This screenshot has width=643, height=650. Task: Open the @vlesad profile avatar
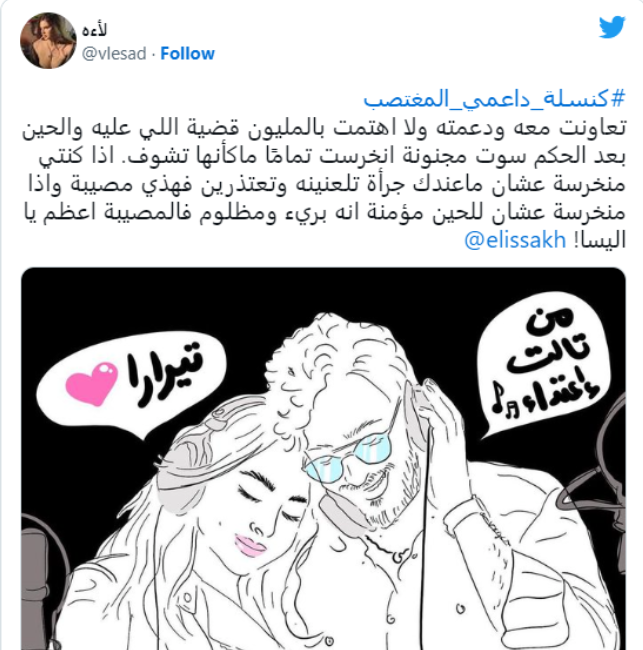48,40
